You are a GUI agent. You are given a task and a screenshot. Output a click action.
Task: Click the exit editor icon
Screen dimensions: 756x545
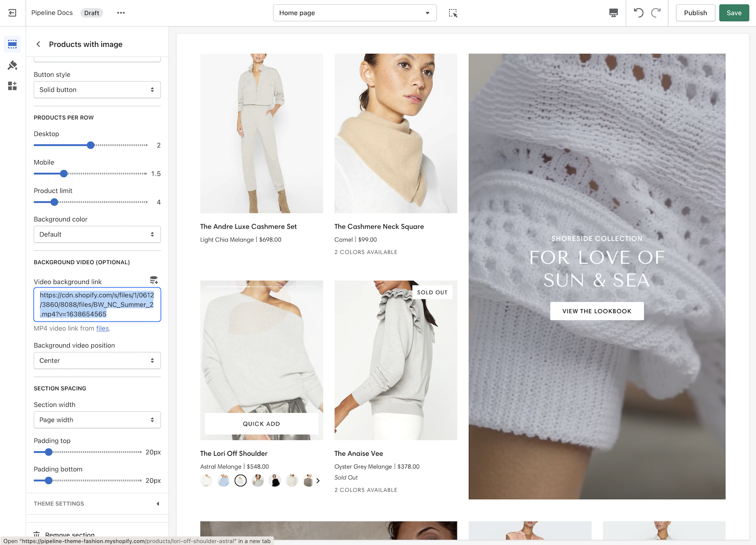(x=12, y=13)
